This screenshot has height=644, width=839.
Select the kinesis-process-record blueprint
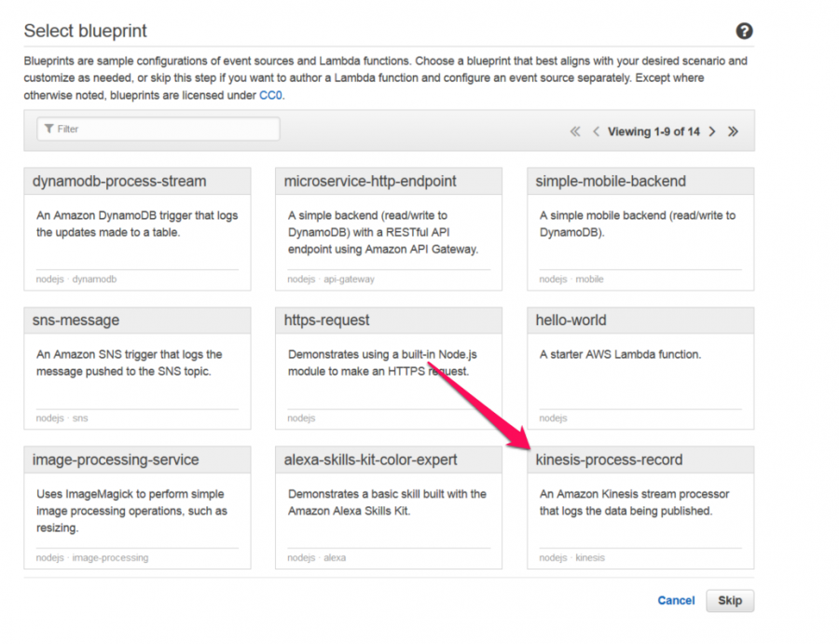click(640, 508)
